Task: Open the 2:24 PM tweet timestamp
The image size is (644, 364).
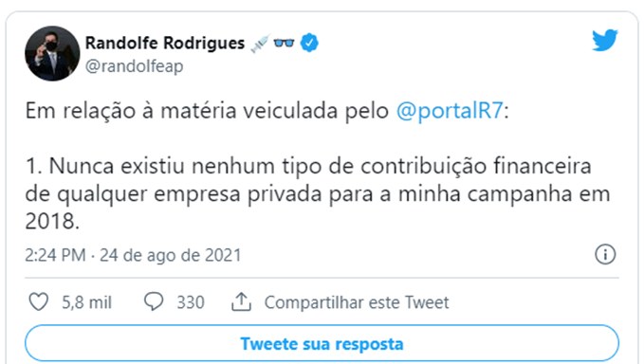Action: [x=55, y=255]
